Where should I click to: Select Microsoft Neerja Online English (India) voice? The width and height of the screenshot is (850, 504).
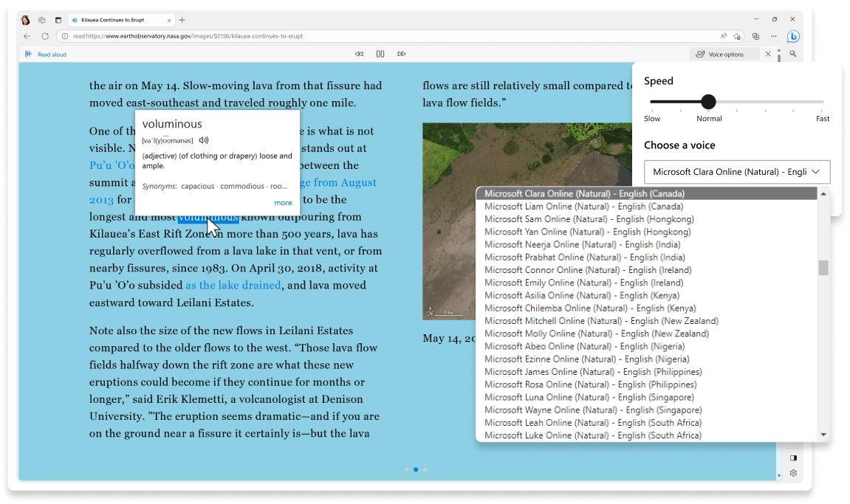pyautogui.click(x=646, y=244)
